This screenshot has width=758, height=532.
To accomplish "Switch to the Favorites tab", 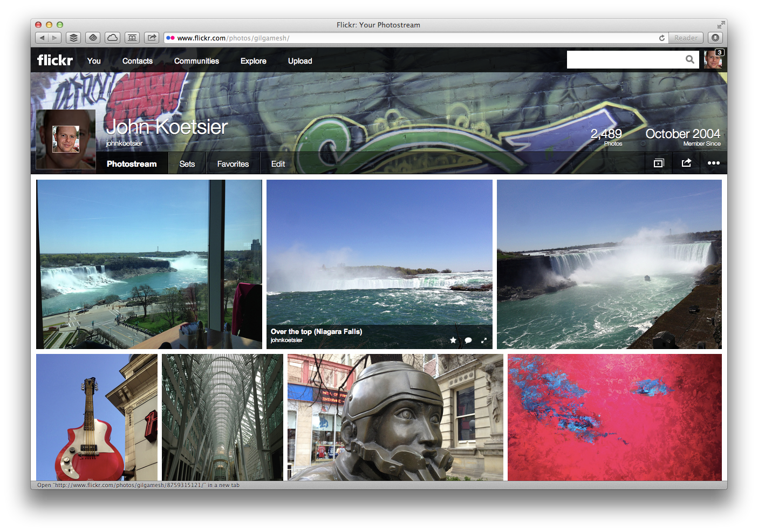I will tap(233, 163).
